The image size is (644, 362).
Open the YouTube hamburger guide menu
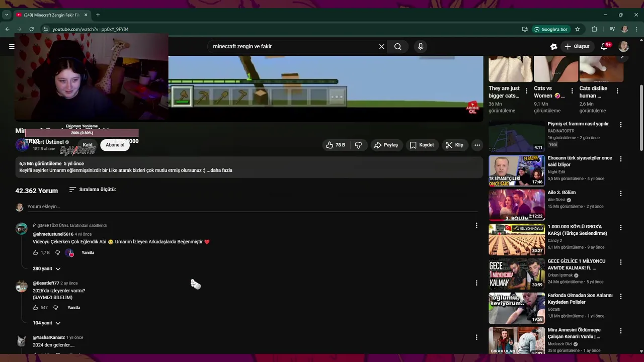12,47
